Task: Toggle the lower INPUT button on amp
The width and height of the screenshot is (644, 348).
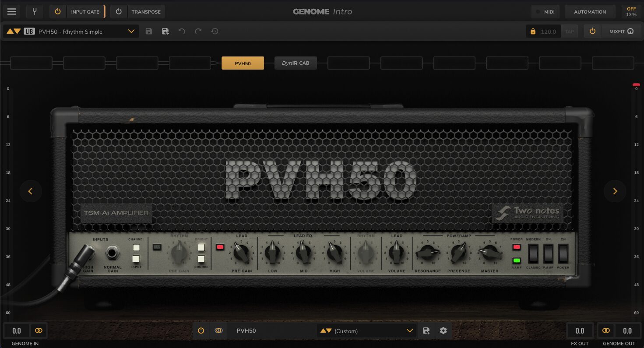Action: click(x=136, y=259)
